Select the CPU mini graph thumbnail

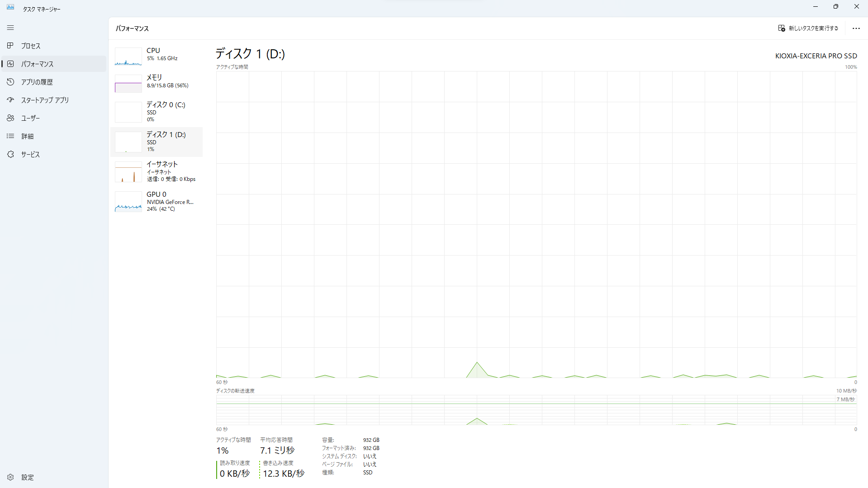point(128,57)
